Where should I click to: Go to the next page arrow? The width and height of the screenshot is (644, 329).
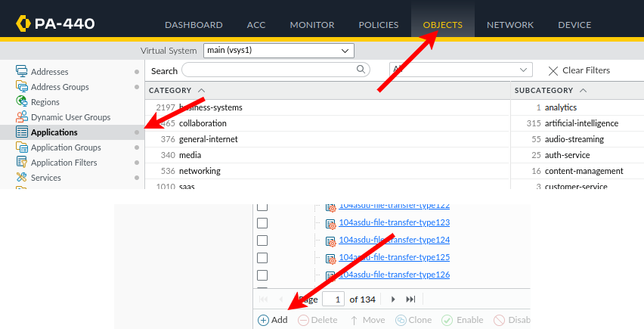pyautogui.click(x=393, y=300)
